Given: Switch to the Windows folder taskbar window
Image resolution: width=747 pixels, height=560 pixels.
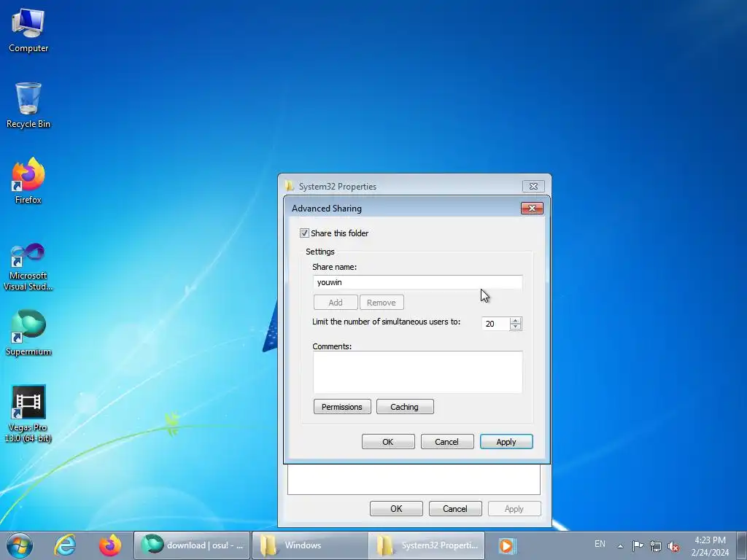Looking at the screenshot, I should [x=309, y=545].
